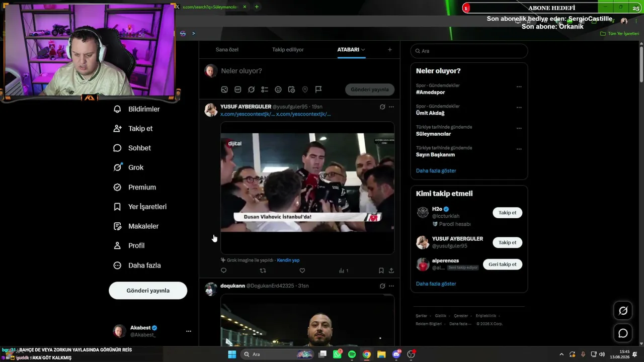
Task: Click Grok icon on YUSUF AYBERGULER's post
Action: [x=382, y=107]
